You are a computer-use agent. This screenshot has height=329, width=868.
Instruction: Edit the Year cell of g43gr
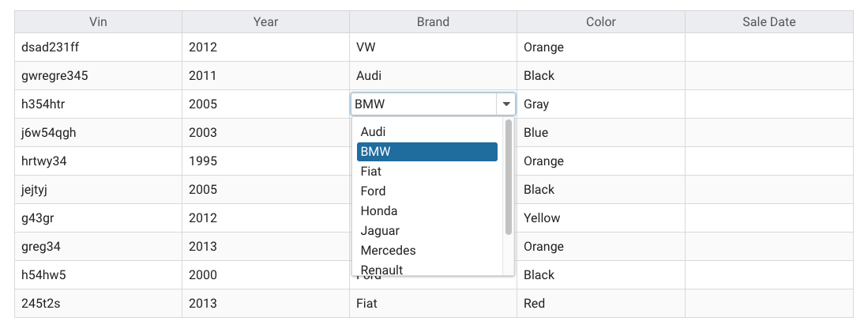tap(265, 217)
